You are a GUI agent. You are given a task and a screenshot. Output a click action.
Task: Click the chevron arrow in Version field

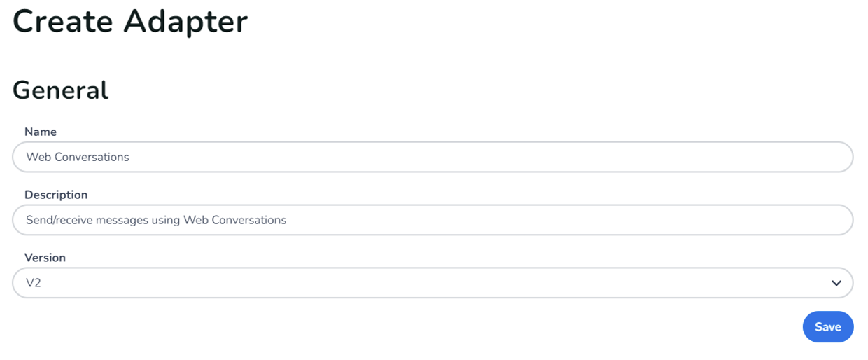(836, 283)
